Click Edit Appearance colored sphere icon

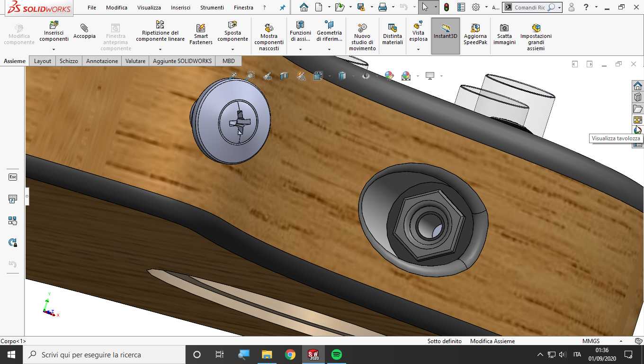point(389,75)
